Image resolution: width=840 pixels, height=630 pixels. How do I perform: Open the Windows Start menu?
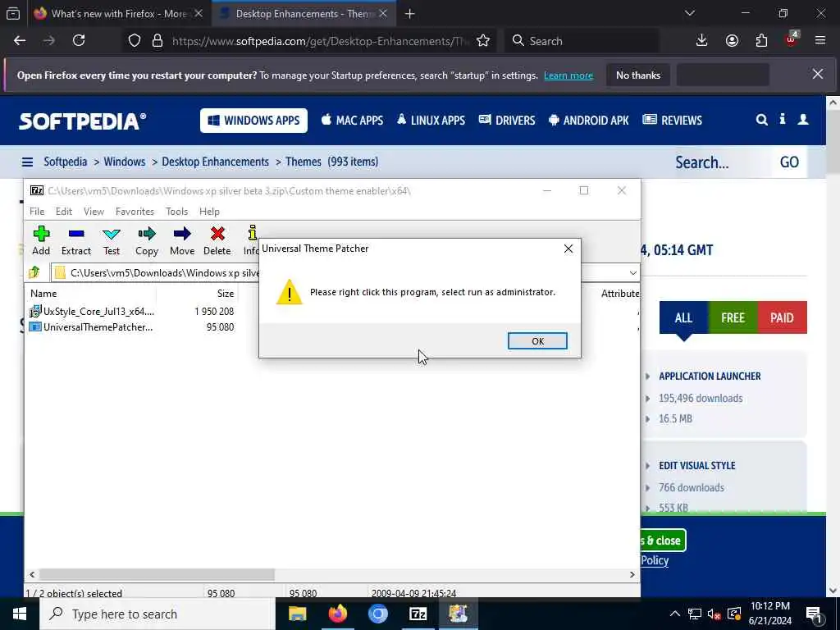pyautogui.click(x=20, y=614)
